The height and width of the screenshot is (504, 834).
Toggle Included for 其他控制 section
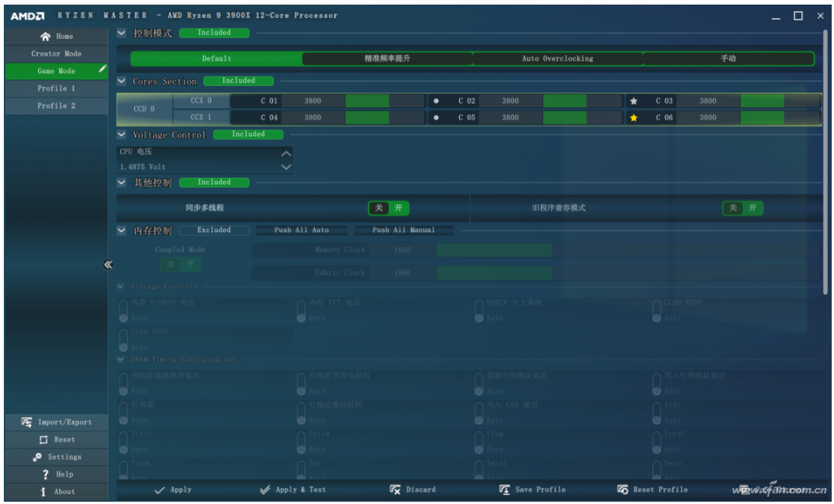point(214,182)
